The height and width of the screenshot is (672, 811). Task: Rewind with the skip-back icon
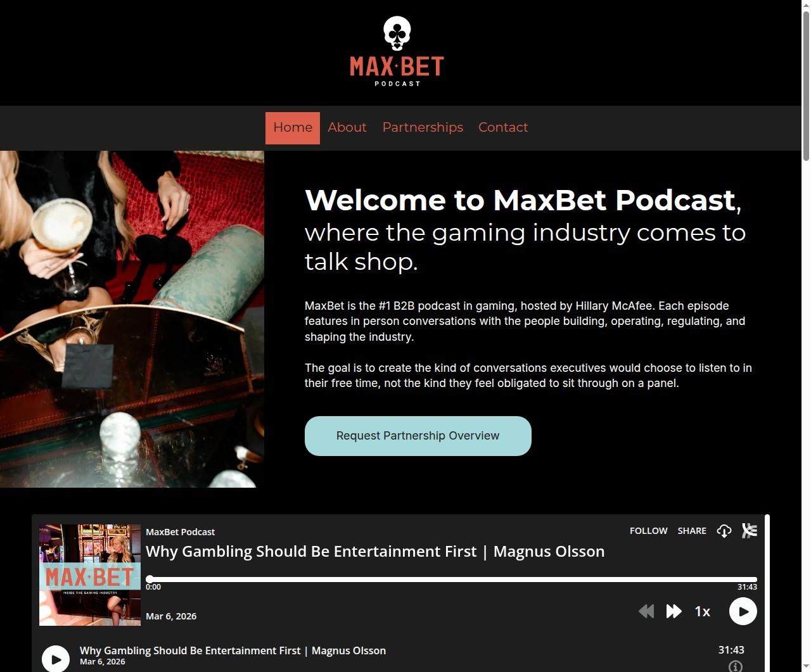tap(646, 611)
